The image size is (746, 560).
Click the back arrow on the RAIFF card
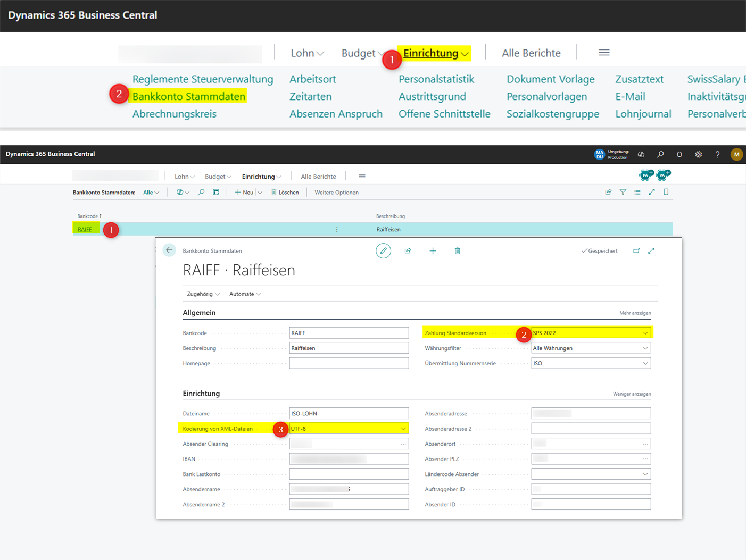point(169,250)
